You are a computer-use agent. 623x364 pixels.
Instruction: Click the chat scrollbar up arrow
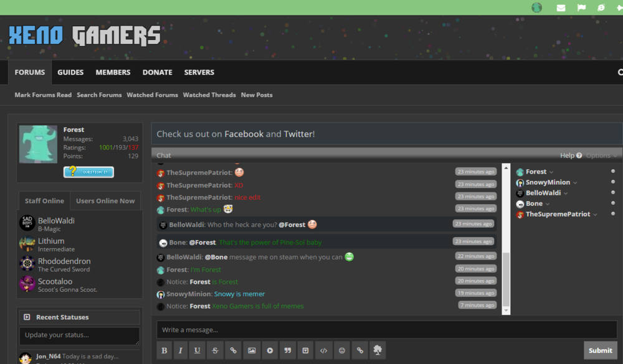click(x=506, y=168)
